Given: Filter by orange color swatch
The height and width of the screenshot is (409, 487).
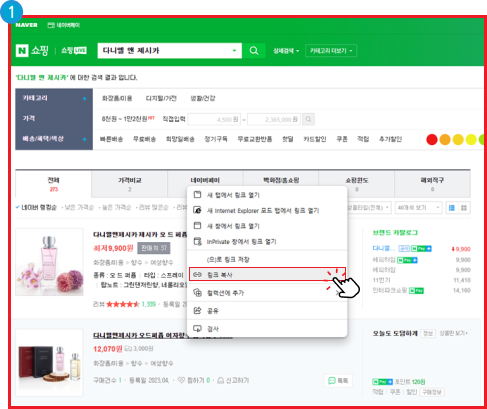Looking at the screenshot, I should point(445,139).
